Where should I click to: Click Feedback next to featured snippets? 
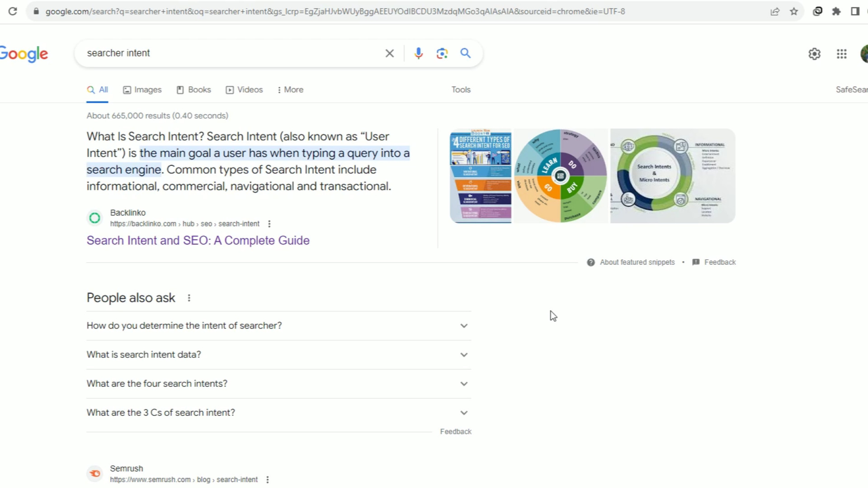[x=720, y=263]
